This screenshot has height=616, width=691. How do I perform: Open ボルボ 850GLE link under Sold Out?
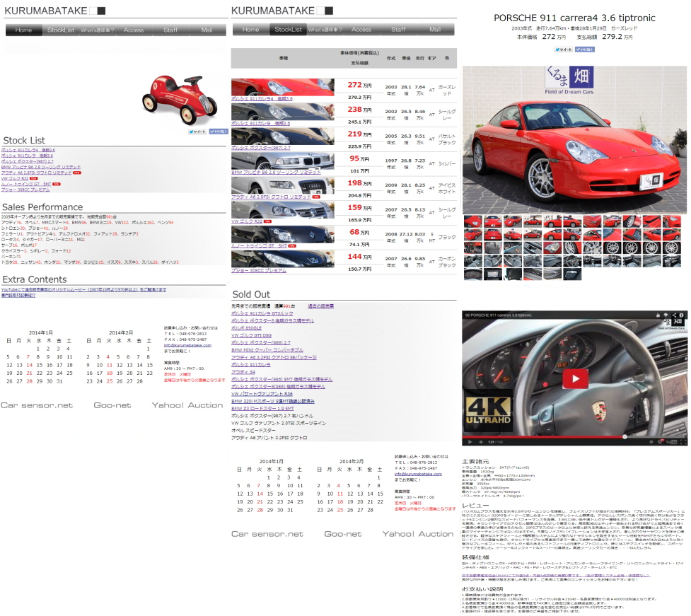click(x=246, y=328)
